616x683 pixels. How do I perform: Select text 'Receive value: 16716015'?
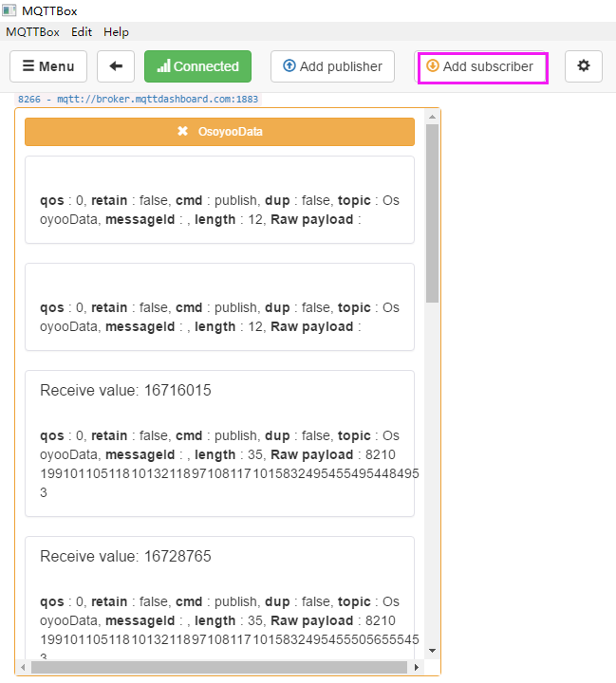coord(125,390)
